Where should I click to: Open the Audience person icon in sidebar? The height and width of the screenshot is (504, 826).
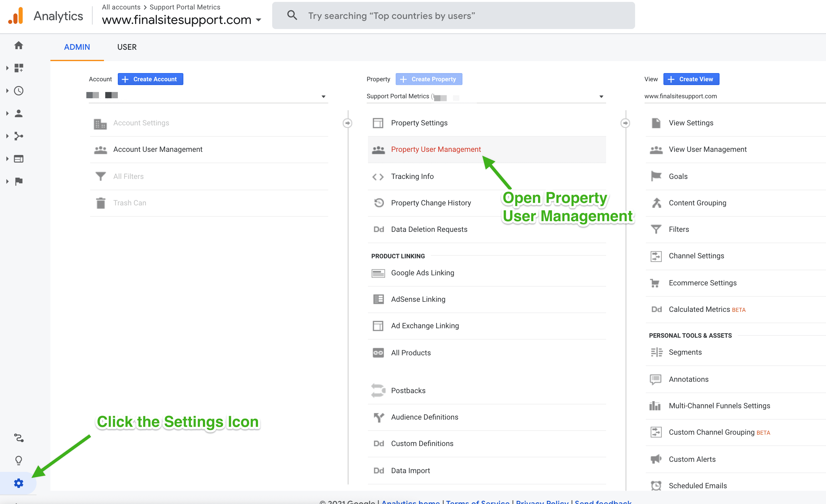tap(19, 113)
